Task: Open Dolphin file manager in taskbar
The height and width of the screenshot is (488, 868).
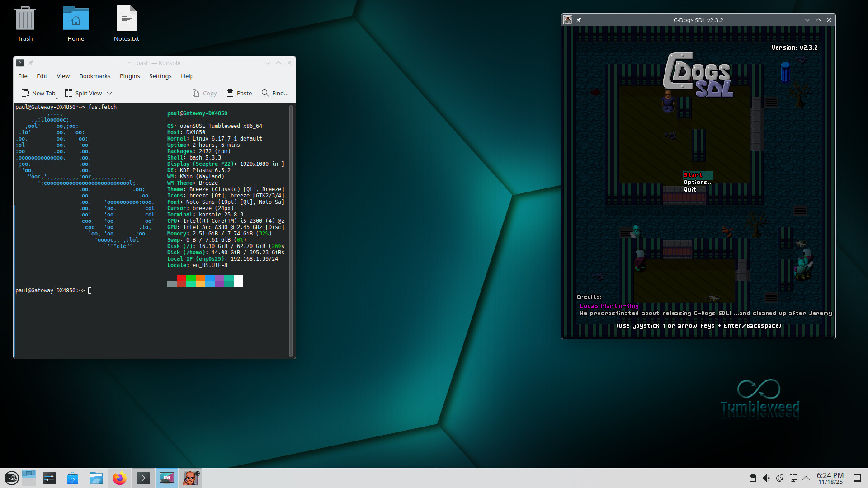Action: click(x=96, y=478)
